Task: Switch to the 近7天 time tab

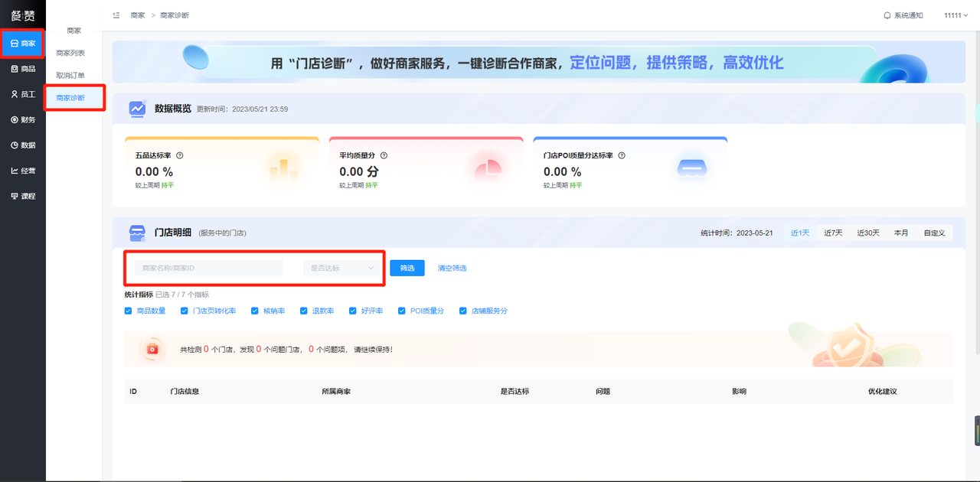Action: pyautogui.click(x=833, y=233)
